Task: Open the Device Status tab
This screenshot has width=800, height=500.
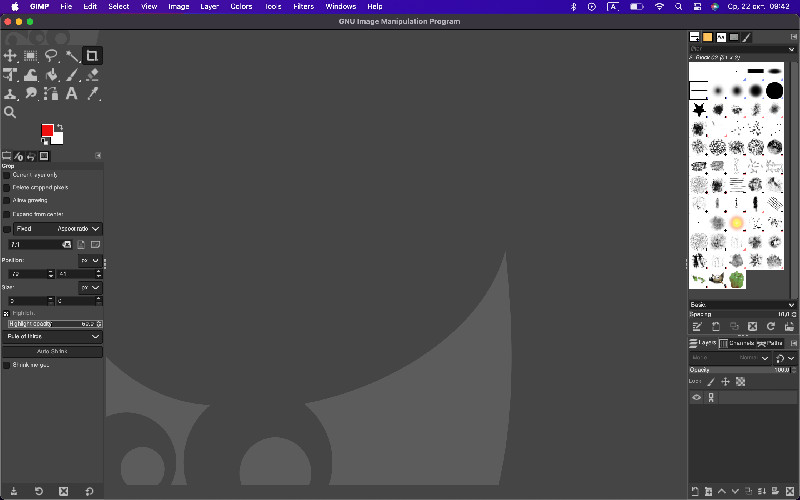Action: pyautogui.click(x=19, y=156)
